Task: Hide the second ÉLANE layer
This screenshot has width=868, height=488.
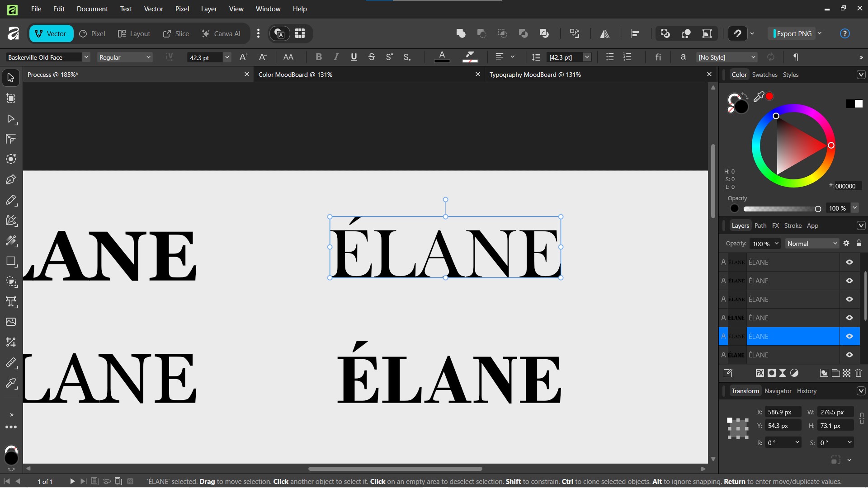Action: [849, 281]
